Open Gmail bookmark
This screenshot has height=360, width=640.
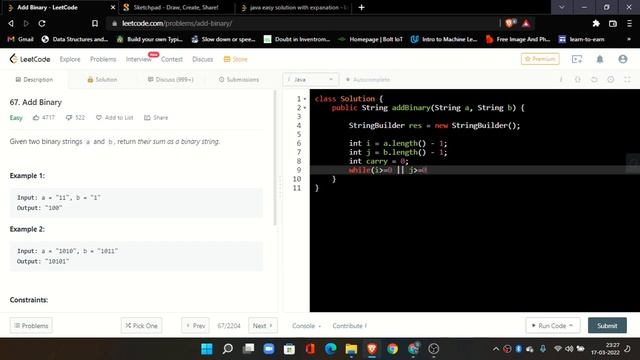point(20,39)
